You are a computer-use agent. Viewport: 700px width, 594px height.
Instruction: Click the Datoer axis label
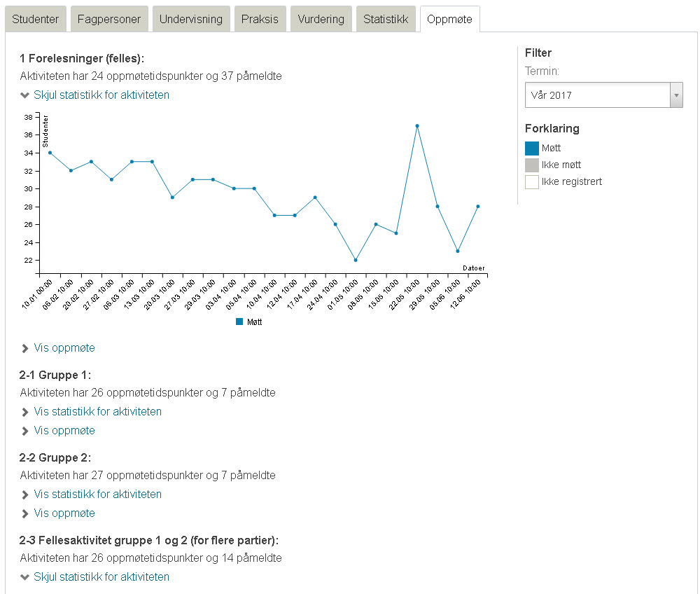pos(474,268)
